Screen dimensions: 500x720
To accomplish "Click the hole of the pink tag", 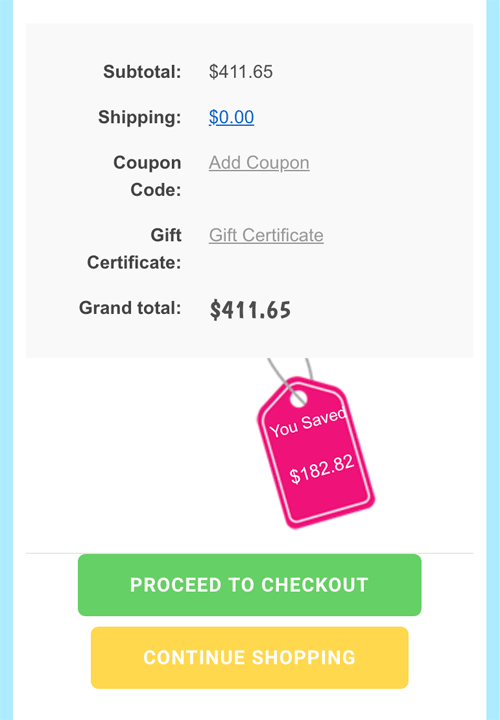I will tap(298, 398).
